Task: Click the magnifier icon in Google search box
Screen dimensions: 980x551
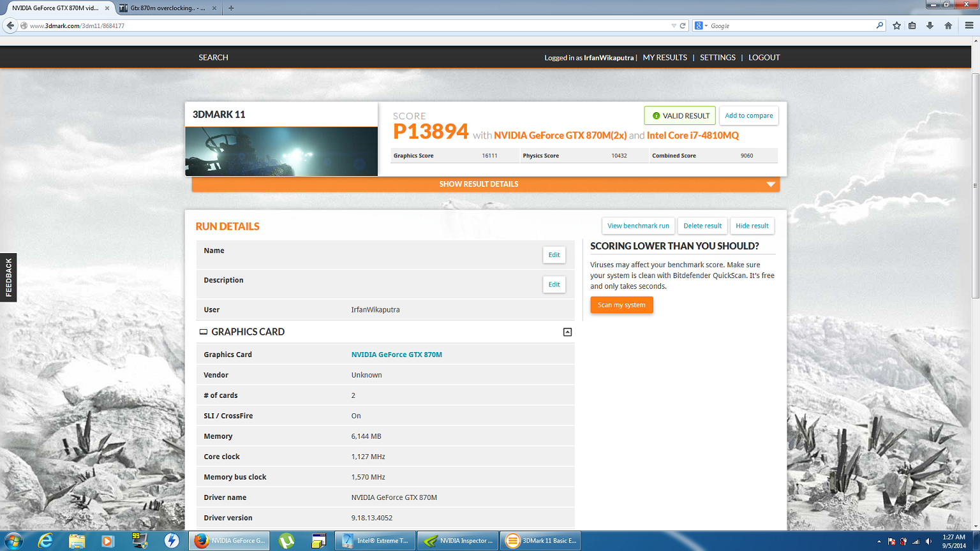Action: 880,26
